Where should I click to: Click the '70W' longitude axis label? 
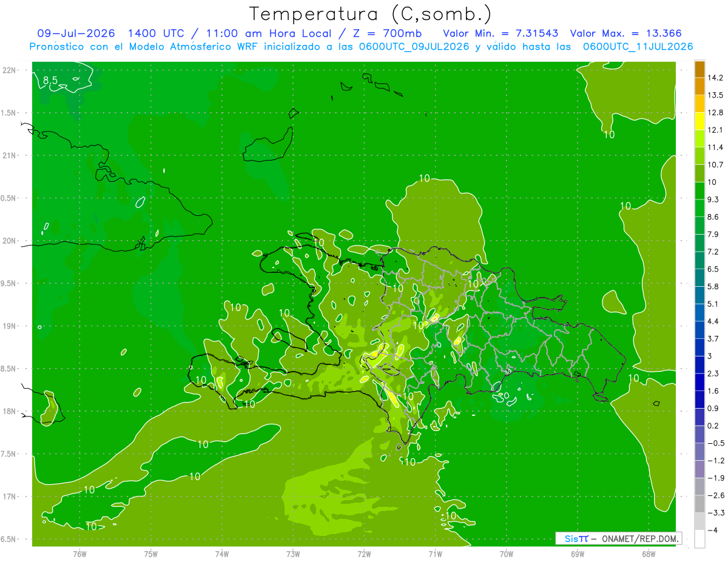[506, 554]
